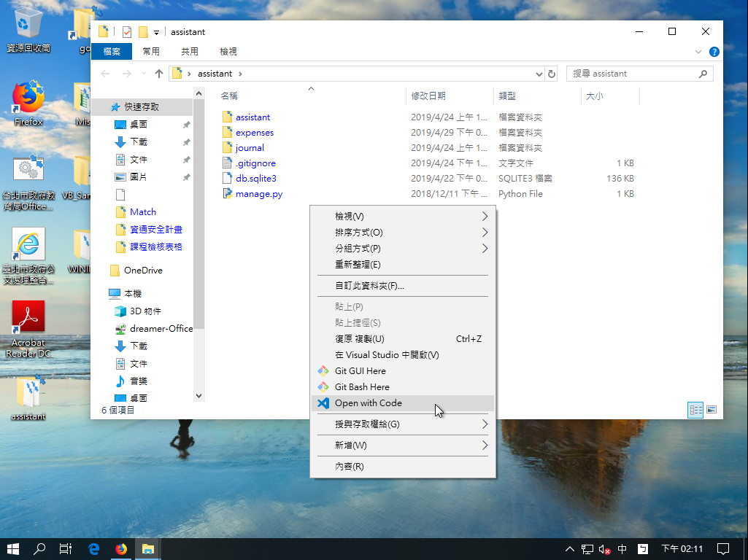Switch to large icons view button

(712, 410)
